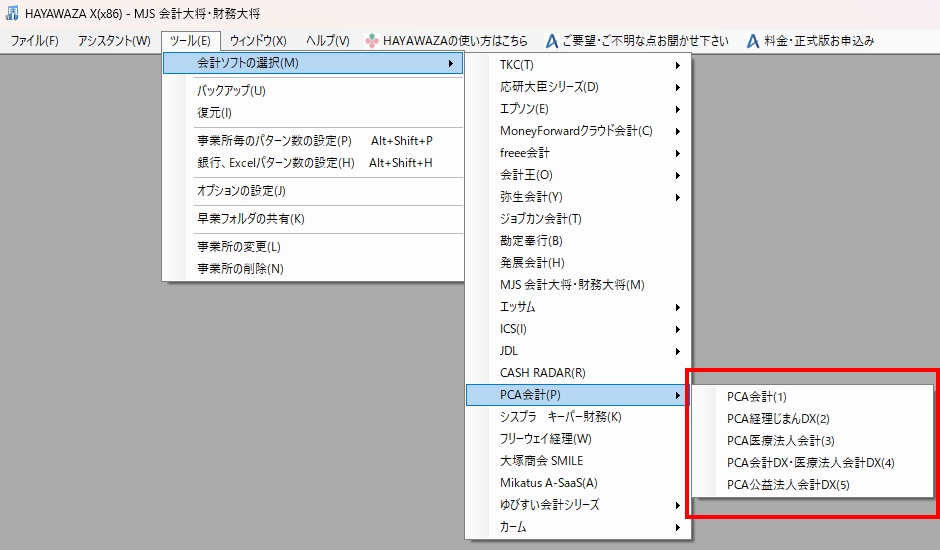Choose バックアップ(U) from the tools menu
940x550 pixels.
[x=313, y=91]
